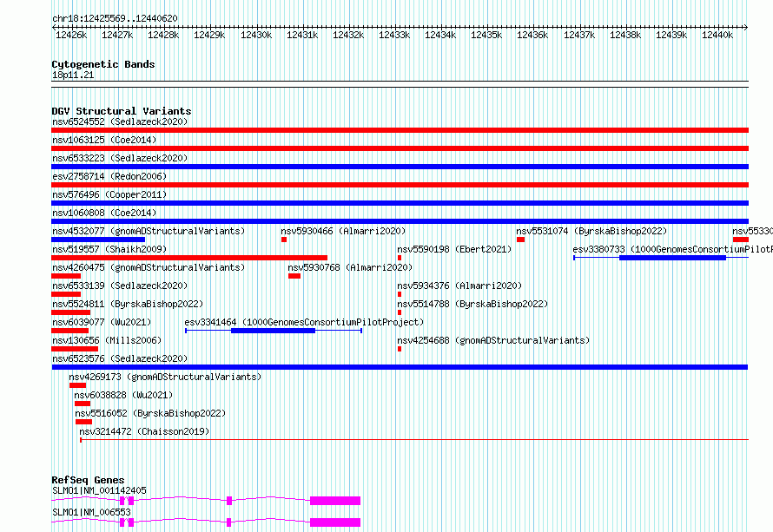Click the red bar under esv2758714
Screen dimensions: 773x532
click(400, 185)
